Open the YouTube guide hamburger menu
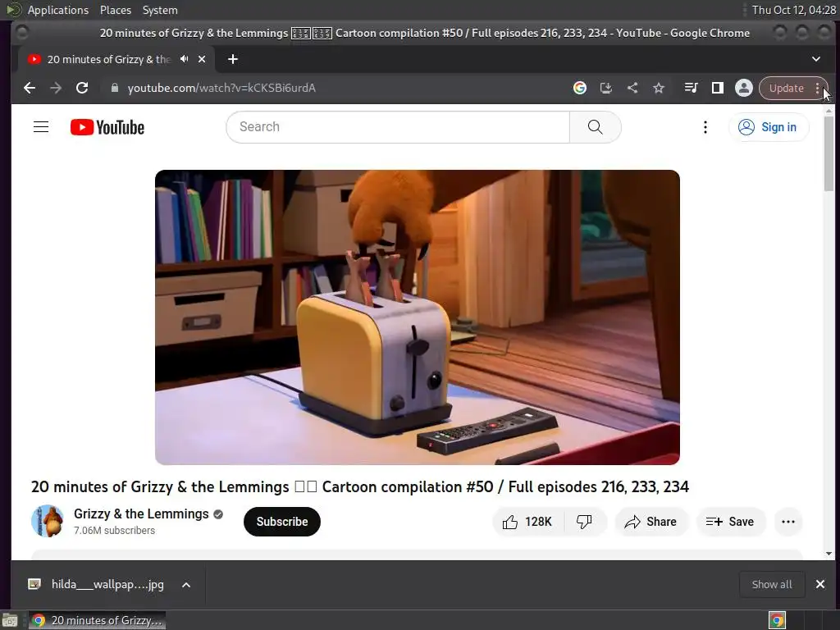Viewport: 840px width, 630px height. coord(41,127)
